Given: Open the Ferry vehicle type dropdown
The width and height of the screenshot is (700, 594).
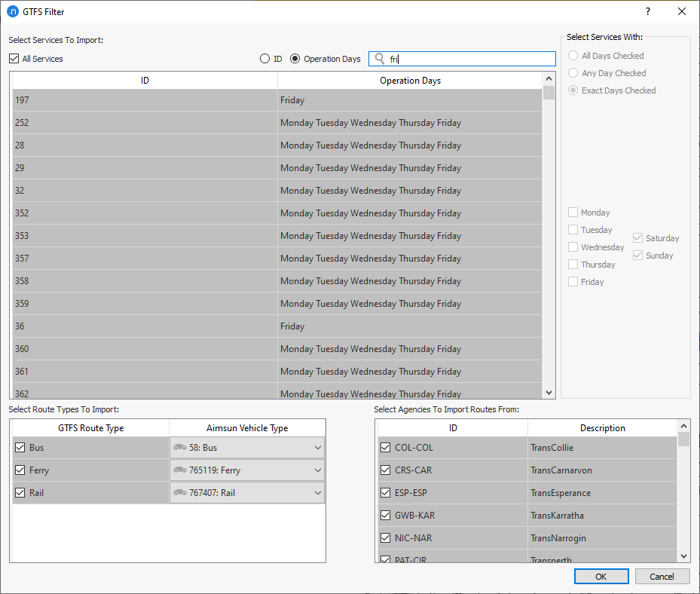Looking at the screenshot, I should [x=319, y=469].
